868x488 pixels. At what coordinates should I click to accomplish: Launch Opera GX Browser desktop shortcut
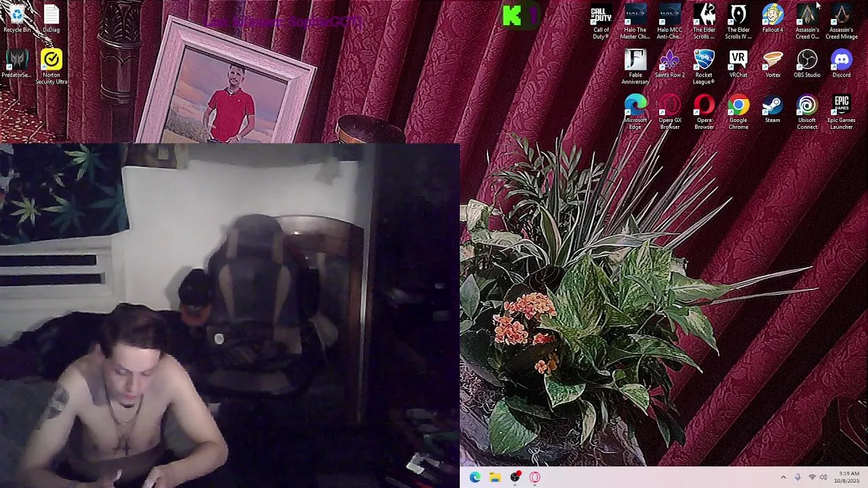click(x=670, y=113)
